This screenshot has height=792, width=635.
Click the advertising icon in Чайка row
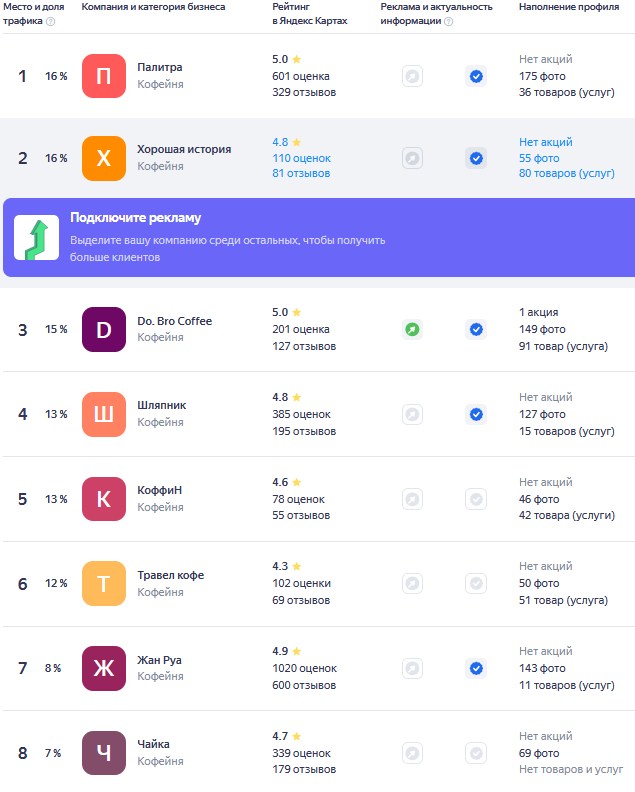(x=412, y=753)
